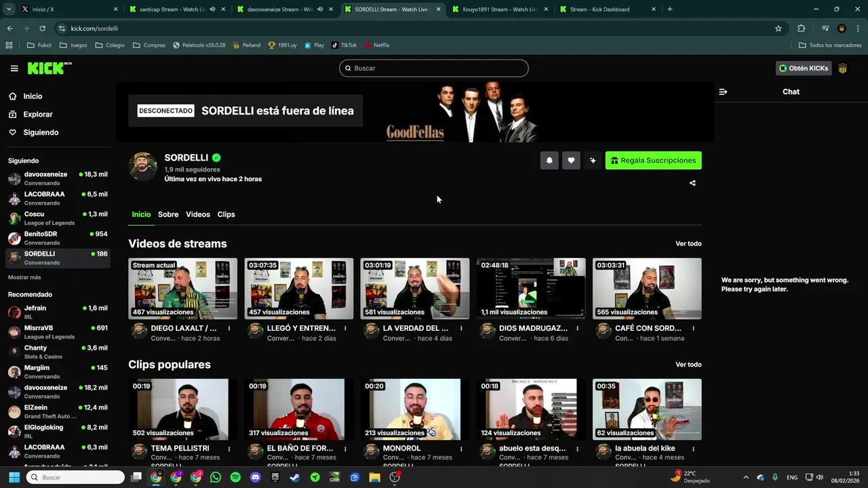Open options for EL BAÑO DE FOR... clip
This screenshot has width=868, height=488.
(x=345, y=449)
